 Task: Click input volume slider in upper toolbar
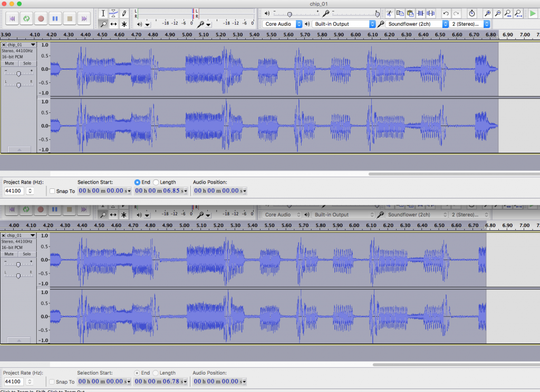click(356, 14)
